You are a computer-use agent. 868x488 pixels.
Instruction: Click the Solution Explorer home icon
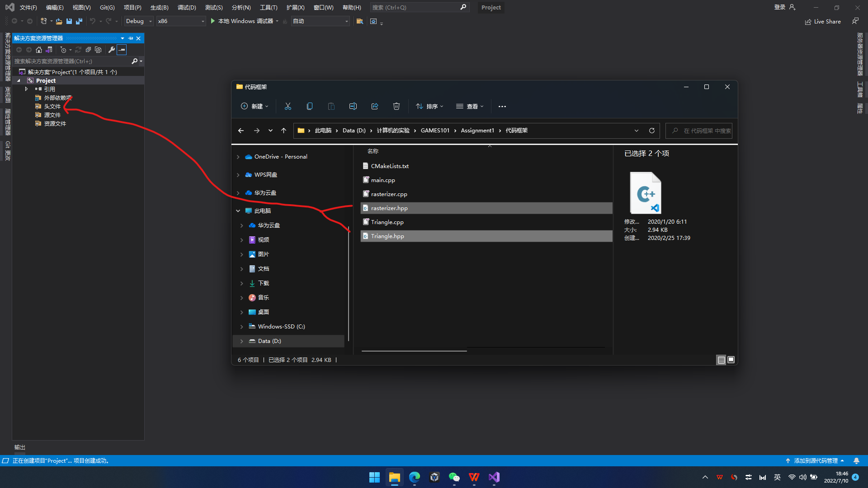[x=39, y=50]
